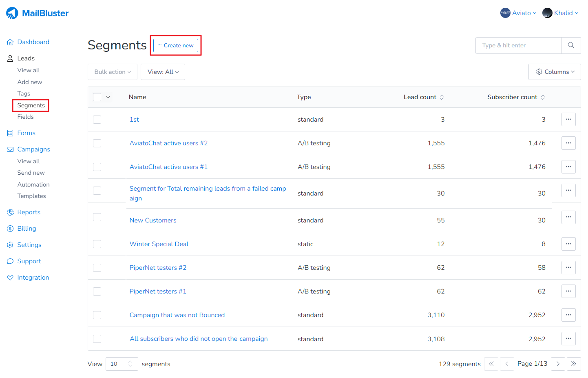Go to the next page arrow
The width and height of the screenshot is (588, 378).
point(557,364)
